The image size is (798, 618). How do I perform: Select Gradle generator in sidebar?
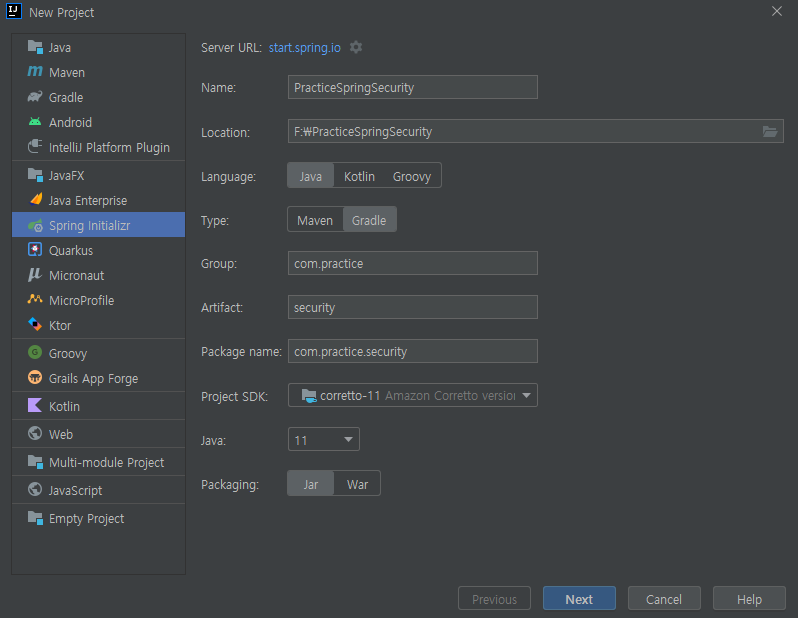[98, 97]
